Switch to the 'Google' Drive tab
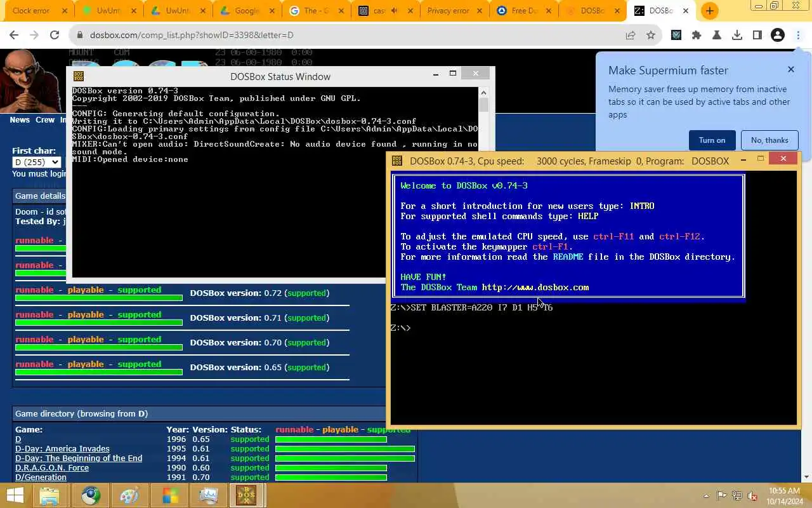The height and width of the screenshot is (508, 812). pos(247,11)
